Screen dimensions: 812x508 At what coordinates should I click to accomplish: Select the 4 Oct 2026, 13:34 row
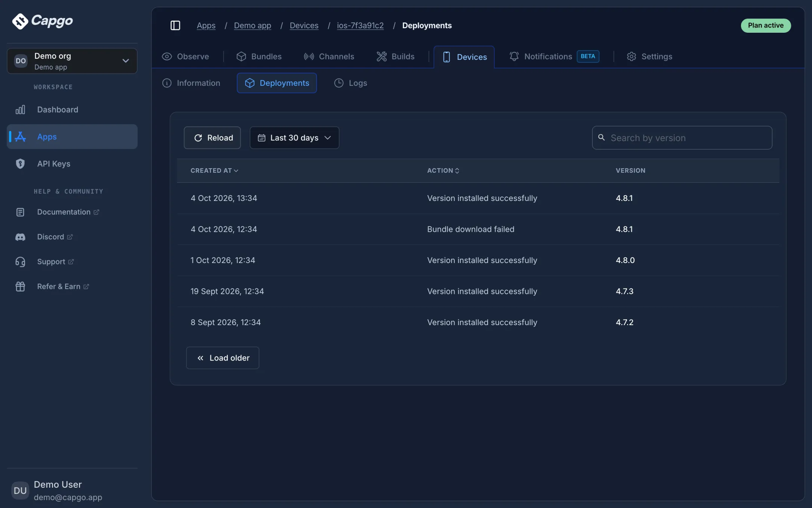(478, 198)
